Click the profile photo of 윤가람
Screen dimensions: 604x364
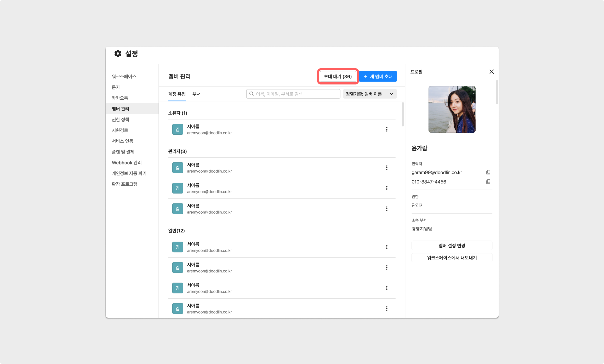click(x=452, y=109)
